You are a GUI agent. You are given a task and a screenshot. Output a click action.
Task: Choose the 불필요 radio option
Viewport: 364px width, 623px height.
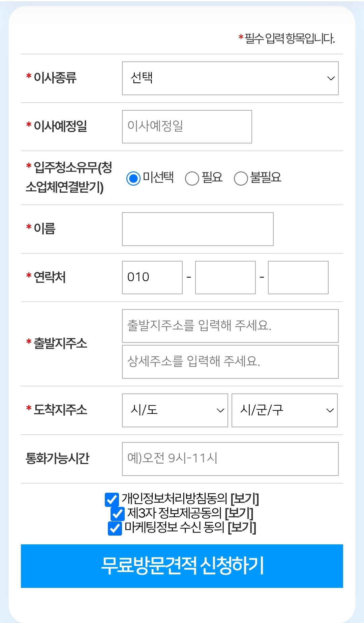tap(241, 178)
